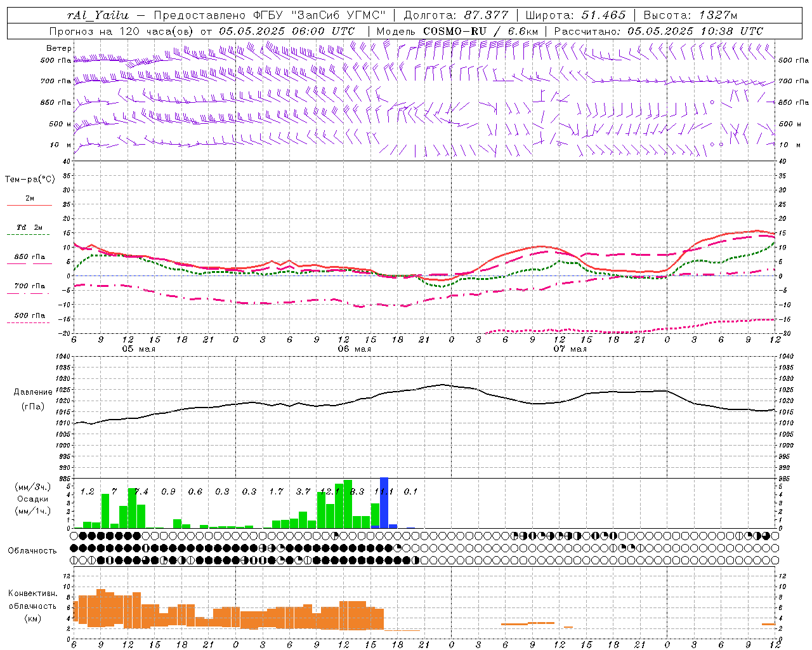Viewport: 812px width, 650px height.
Task: Click the 3.7 precipitation total
Action: [x=303, y=491]
